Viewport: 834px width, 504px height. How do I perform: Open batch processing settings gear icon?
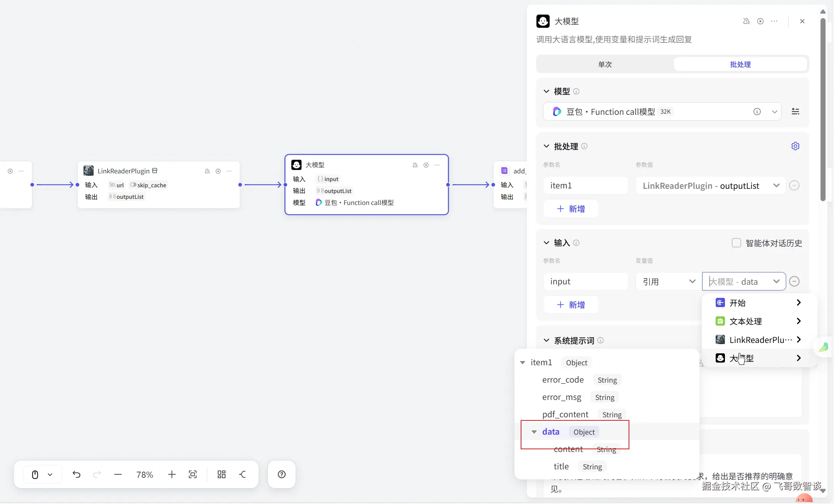tap(795, 146)
